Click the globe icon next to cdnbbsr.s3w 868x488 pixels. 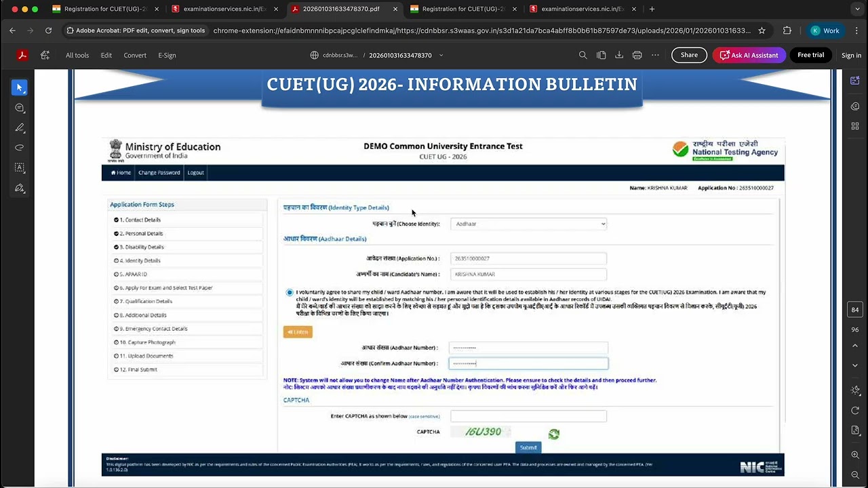[x=314, y=55]
